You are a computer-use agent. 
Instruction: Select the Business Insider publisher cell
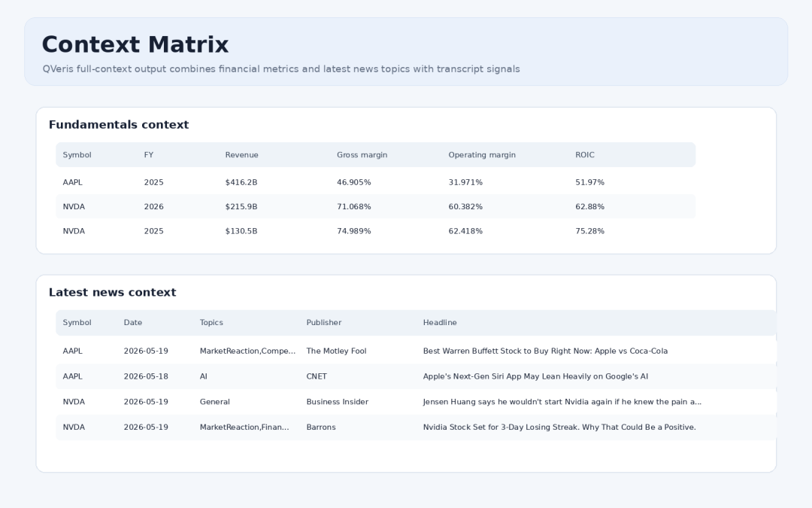click(337, 402)
